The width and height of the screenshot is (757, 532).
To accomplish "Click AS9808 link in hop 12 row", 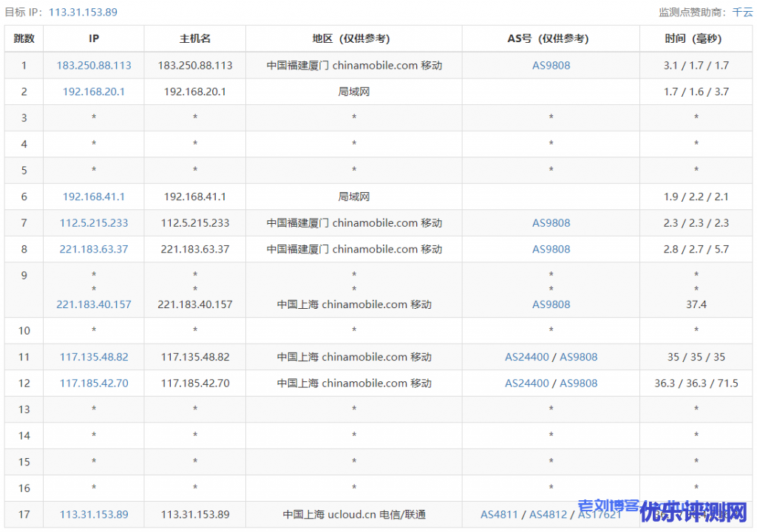I will coord(578,383).
